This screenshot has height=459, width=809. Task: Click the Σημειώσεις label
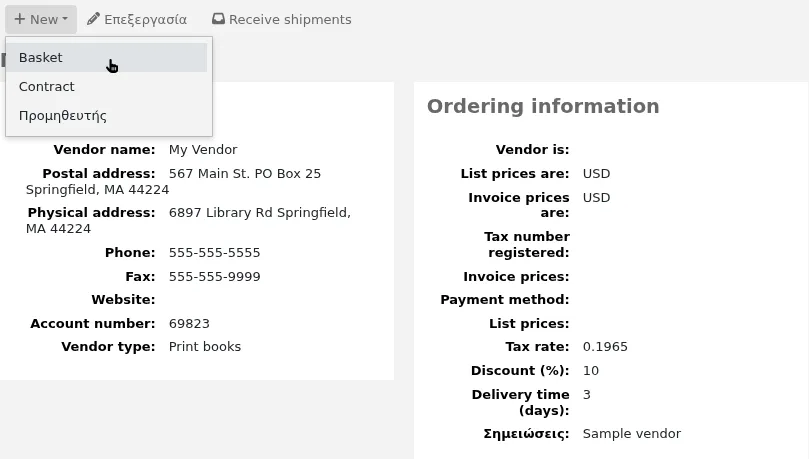pyautogui.click(x=526, y=434)
